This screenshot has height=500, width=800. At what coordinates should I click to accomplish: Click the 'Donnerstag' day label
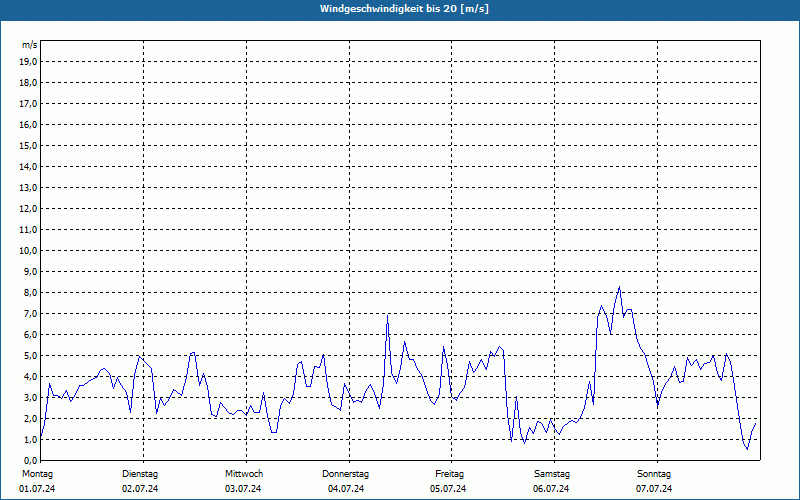345,474
